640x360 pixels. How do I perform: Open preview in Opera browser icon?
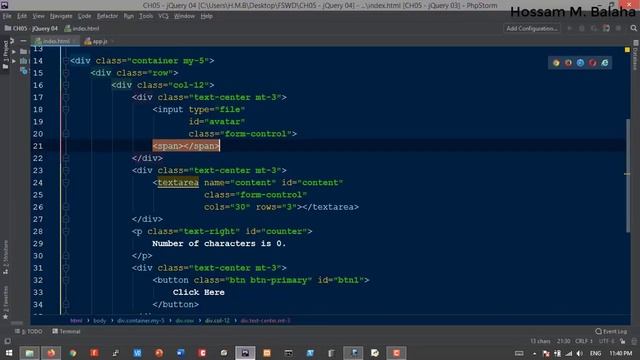(x=593, y=63)
